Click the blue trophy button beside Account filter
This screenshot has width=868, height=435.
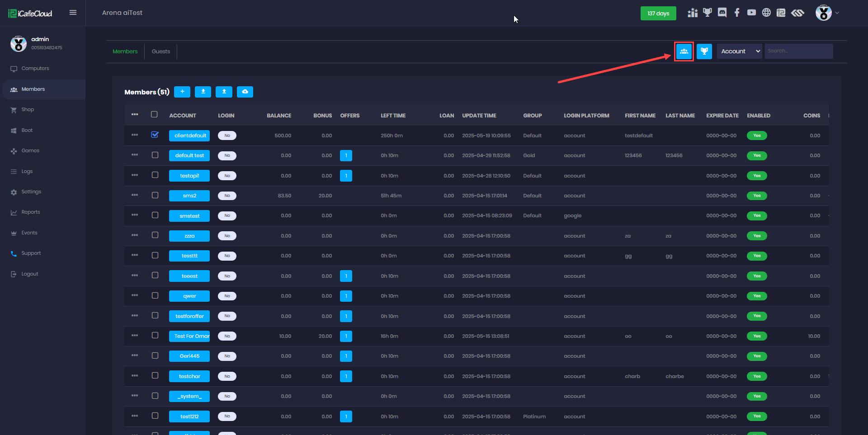[704, 51]
